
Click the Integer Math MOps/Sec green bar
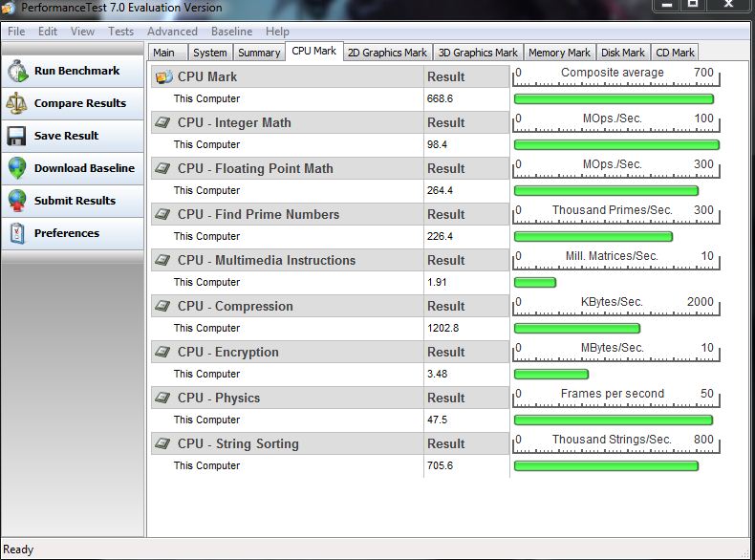coord(616,145)
